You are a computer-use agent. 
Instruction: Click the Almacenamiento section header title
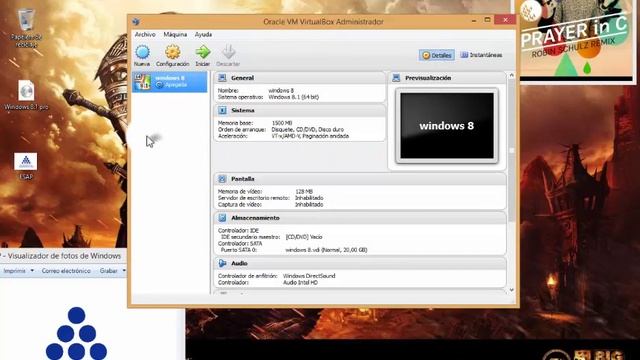point(255,218)
